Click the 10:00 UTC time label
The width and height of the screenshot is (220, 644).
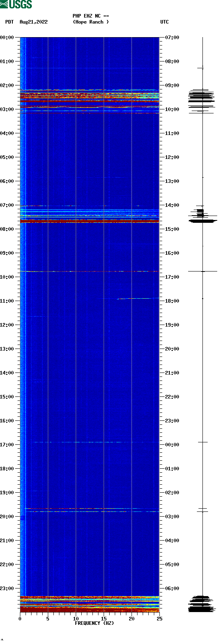point(172,109)
